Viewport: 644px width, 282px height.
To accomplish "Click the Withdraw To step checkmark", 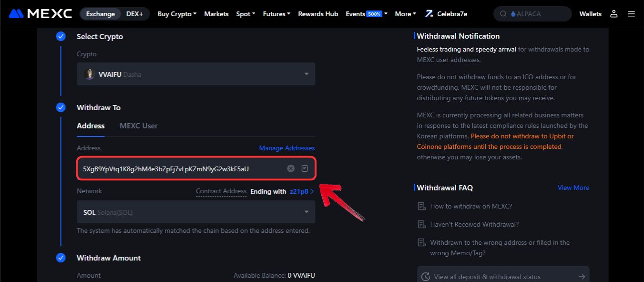I will tap(61, 107).
